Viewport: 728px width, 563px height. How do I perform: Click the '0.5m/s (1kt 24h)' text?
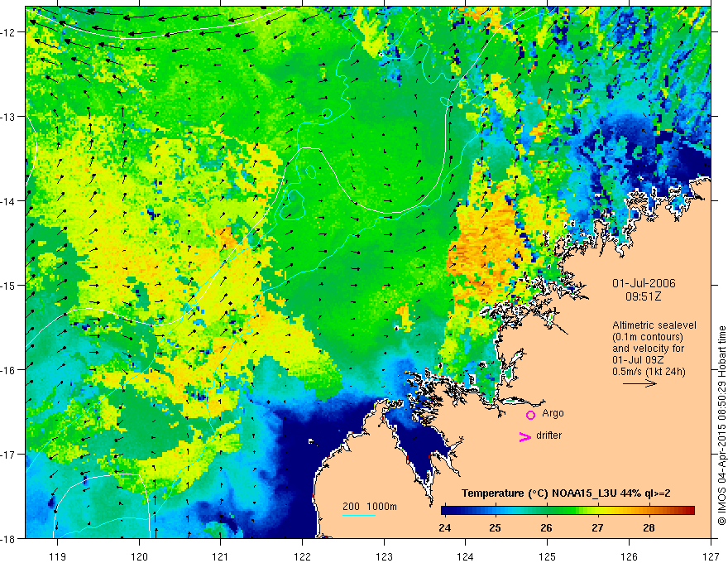pos(649,372)
